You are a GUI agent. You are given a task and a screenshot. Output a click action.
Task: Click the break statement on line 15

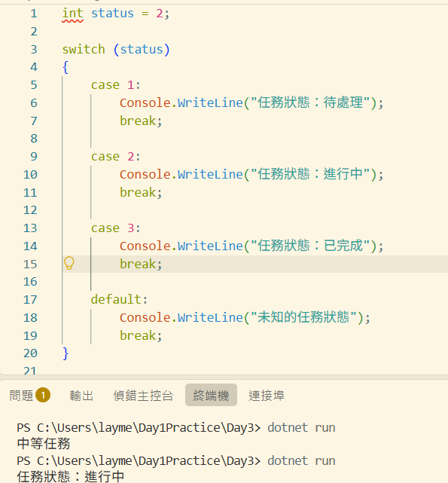tap(141, 264)
